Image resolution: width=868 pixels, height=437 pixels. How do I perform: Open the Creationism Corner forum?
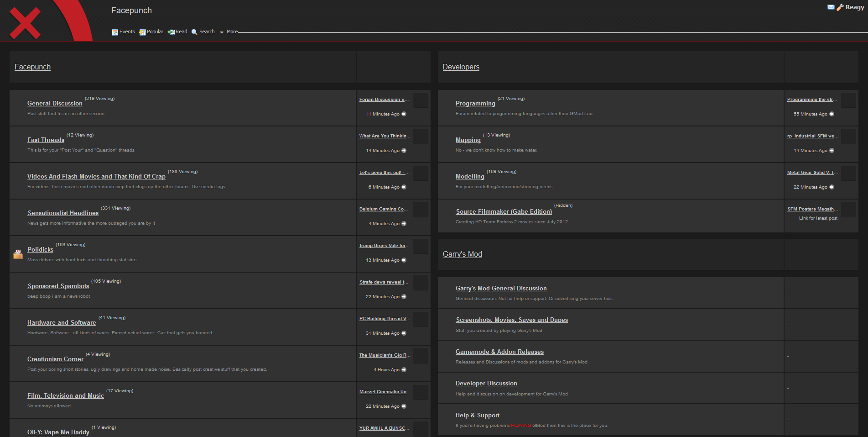tap(55, 359)
